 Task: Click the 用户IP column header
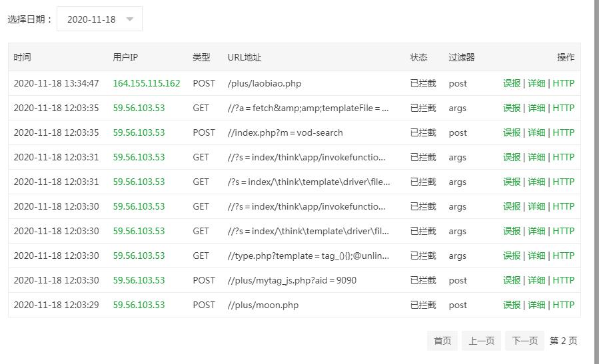pos(125,57)
